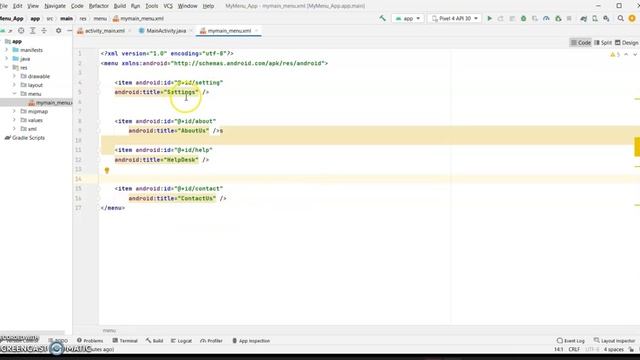Viewport: 640px width, 360px height.
Task: Open project panel gear options
Action: tap(58, 31)
